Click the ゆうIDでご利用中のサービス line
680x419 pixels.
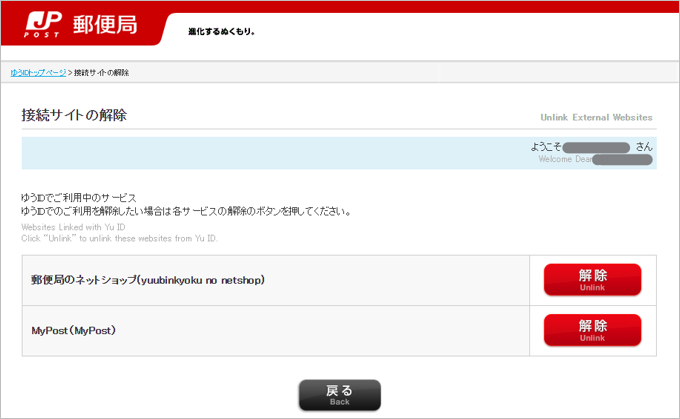[x=79, y=198]
